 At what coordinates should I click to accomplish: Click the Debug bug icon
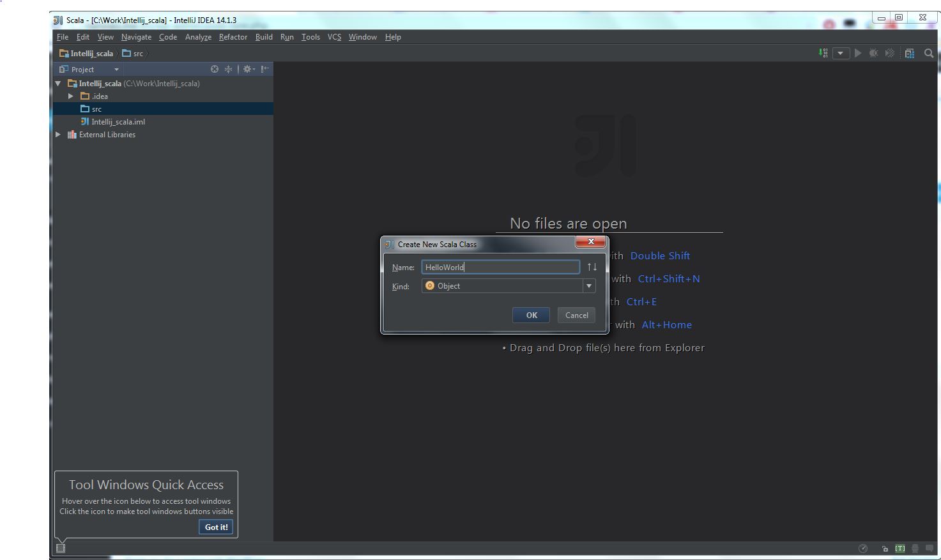pyautogui.click(x=873, y=53)
